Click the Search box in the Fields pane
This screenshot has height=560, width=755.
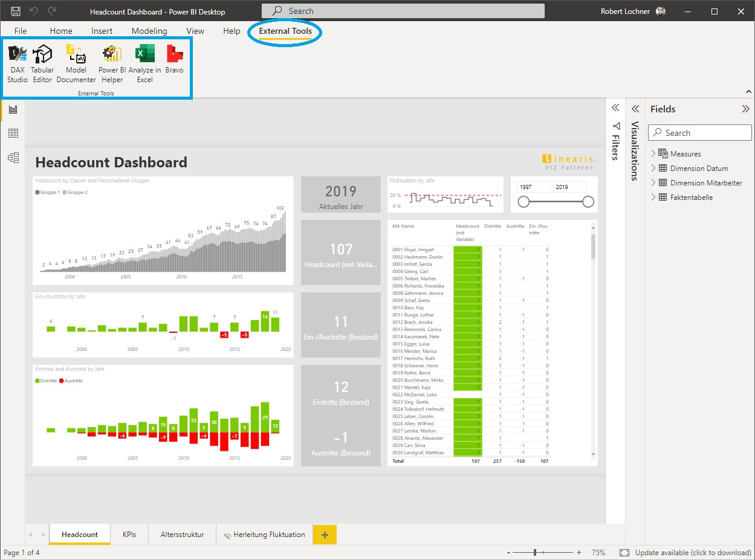coord(699,132)
